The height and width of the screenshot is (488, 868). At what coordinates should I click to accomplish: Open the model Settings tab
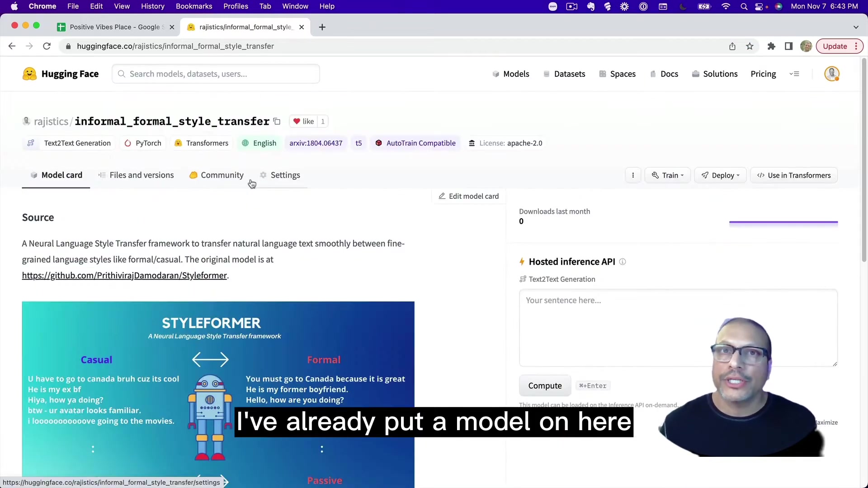pyautogui.click(x=280, y=175)
